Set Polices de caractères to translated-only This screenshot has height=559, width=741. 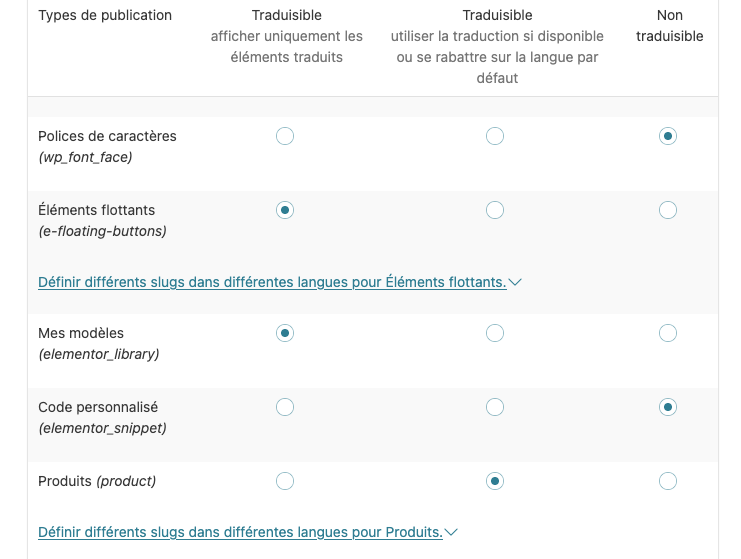(x=285, y=136)
